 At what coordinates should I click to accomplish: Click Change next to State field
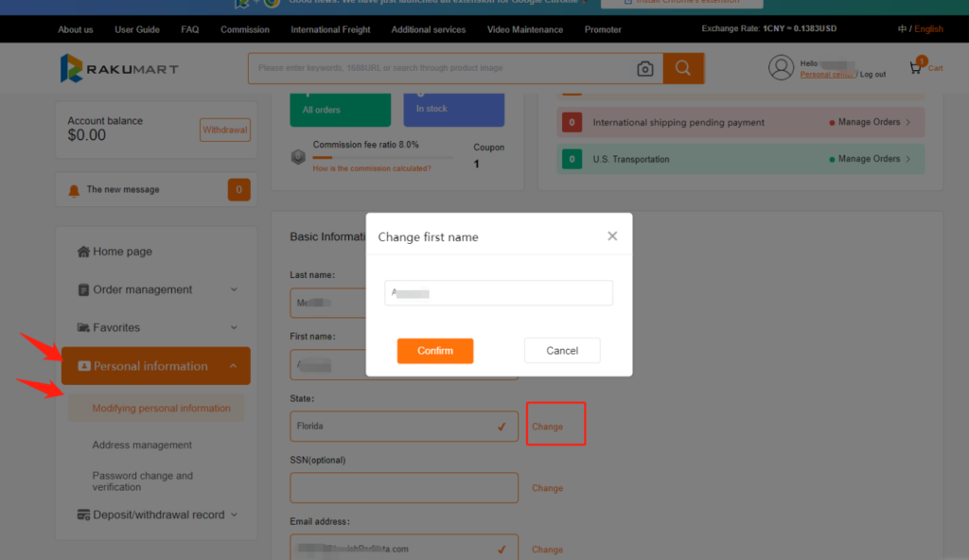coord(548,427)
